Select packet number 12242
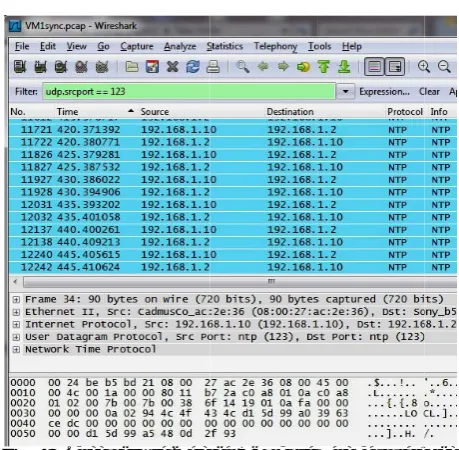 click(233, 267)
